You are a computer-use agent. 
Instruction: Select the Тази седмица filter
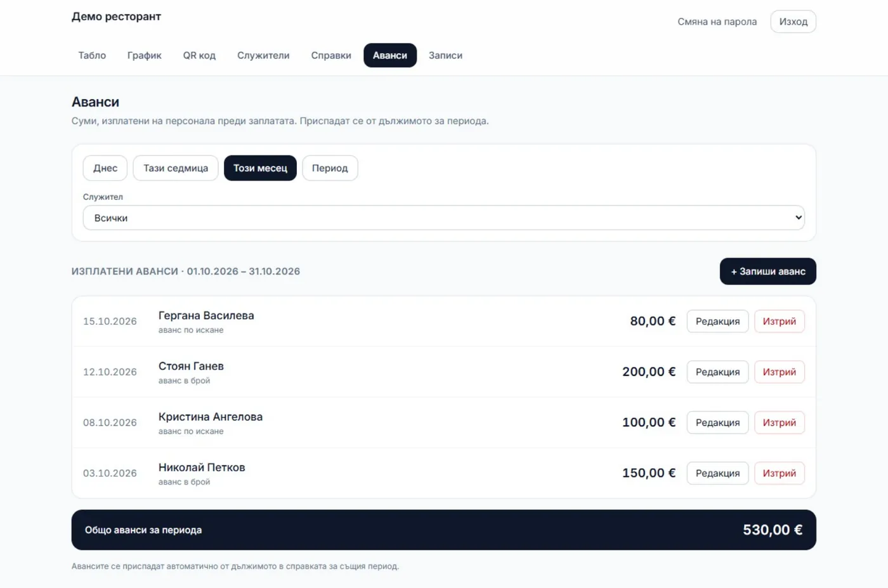176,168
